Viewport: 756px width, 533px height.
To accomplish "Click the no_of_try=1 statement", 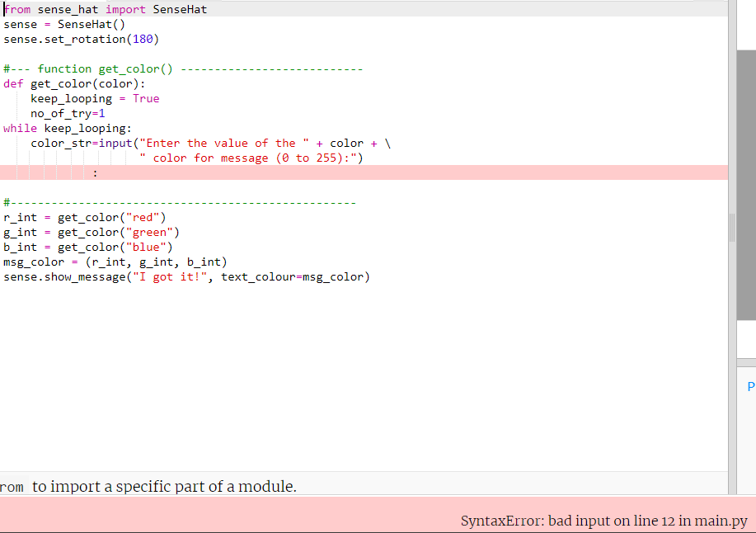I will coord(68,113).
